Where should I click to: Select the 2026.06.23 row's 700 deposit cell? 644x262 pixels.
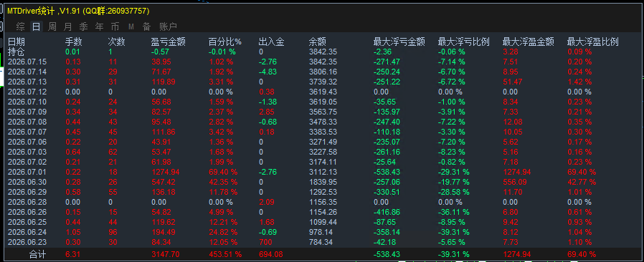(x=265, y=242)
